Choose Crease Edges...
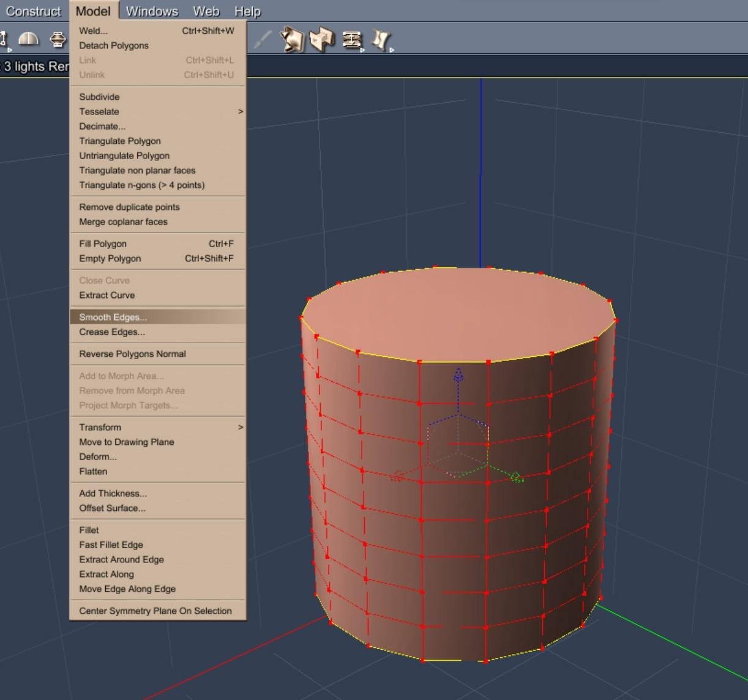 tap(158, 332)
